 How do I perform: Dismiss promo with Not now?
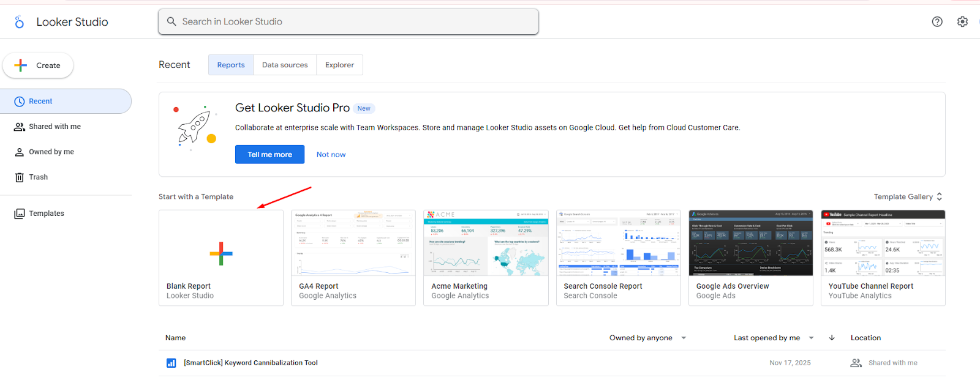pyautogui.click(x=331, y=154)
